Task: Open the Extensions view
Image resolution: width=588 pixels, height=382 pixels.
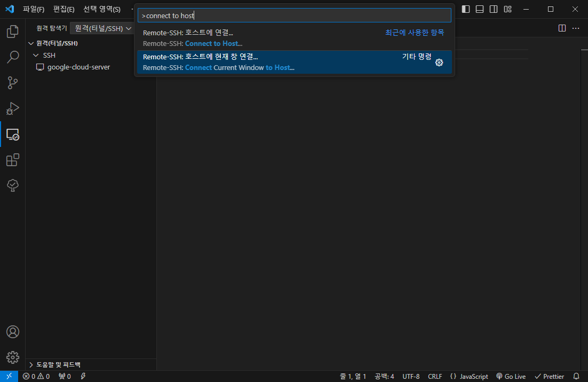Action: (x=13, y=160)
